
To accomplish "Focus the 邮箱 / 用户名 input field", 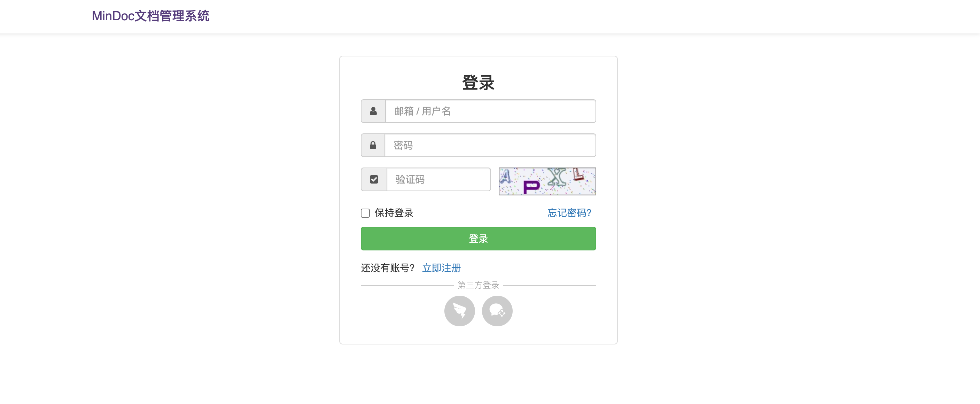I will 490,111.
